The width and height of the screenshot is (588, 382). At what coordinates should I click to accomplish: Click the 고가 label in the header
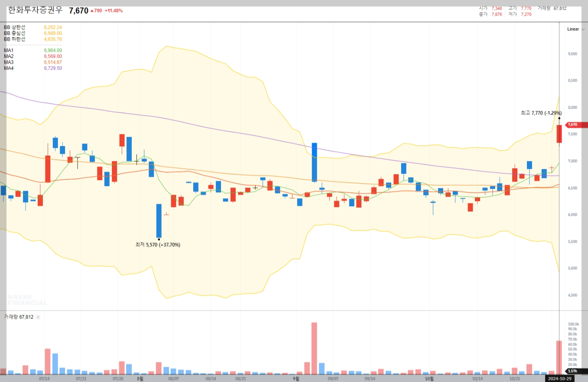[513, 8]
